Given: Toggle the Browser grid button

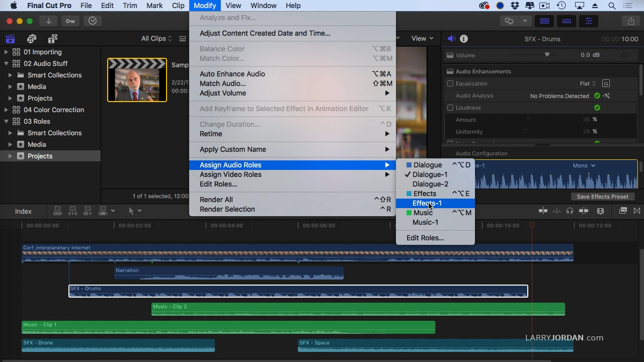Looking at the screenshot, I should coord(544,21).
